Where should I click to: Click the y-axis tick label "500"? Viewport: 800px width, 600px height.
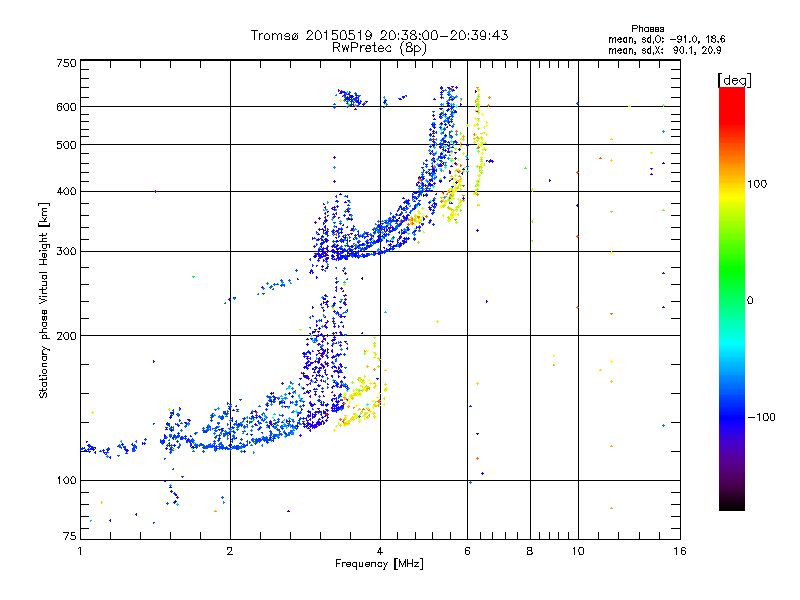coord(66,145)
